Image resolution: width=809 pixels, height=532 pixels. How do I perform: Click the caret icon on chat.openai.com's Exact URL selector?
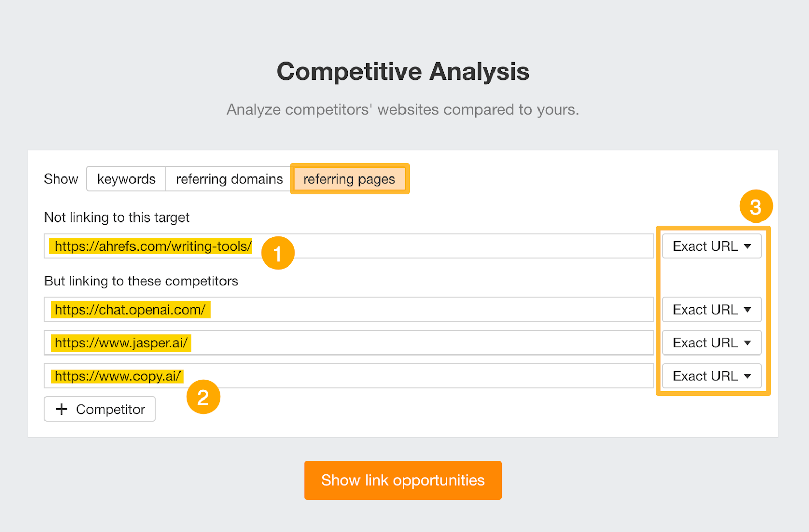point(748,309)
